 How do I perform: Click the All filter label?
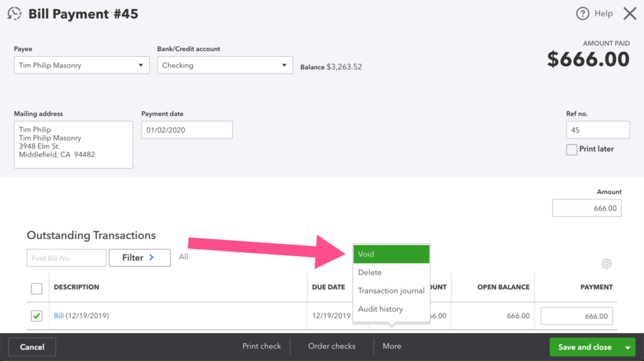(184, 257)
